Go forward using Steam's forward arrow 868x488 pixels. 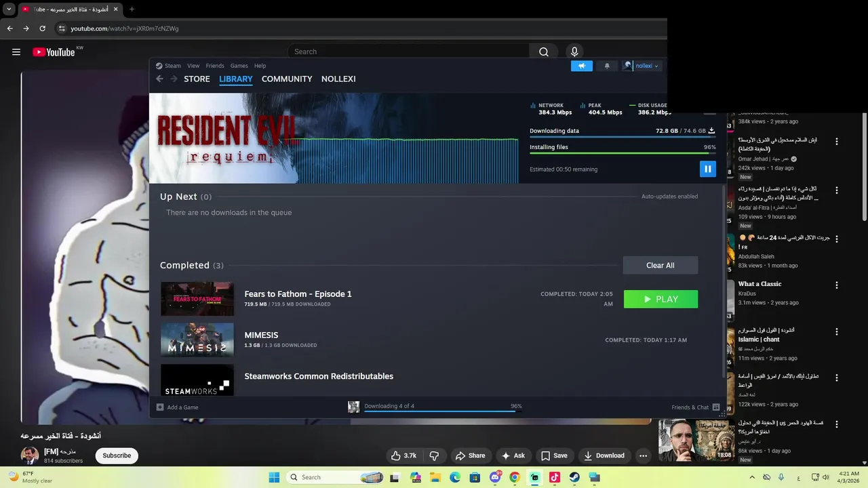pos(174,79)
